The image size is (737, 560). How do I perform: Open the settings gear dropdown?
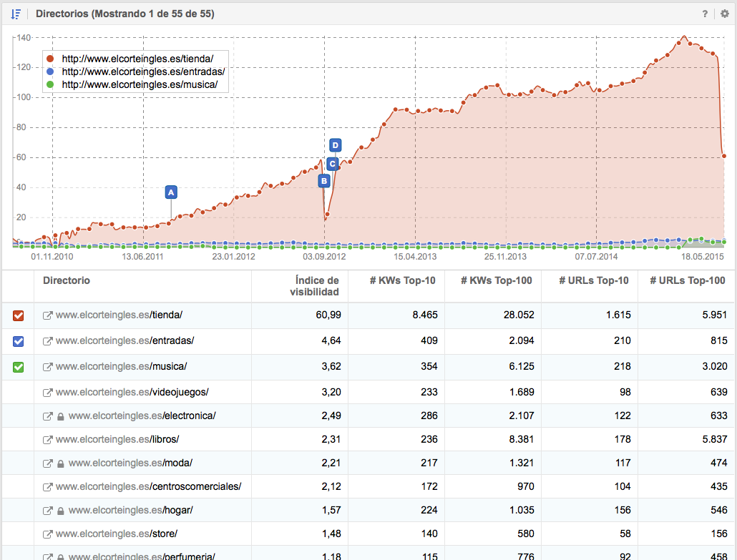724,14
